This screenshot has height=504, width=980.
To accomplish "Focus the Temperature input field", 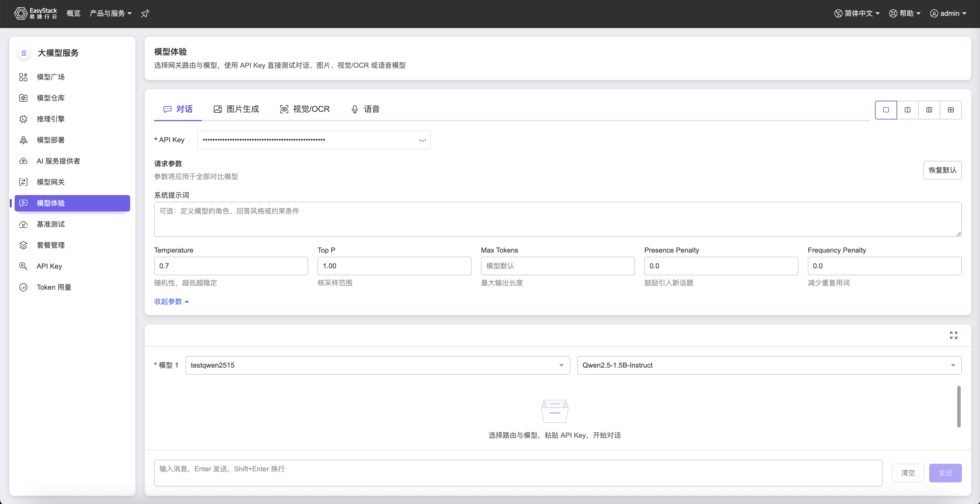I will (x=231, y=266).
